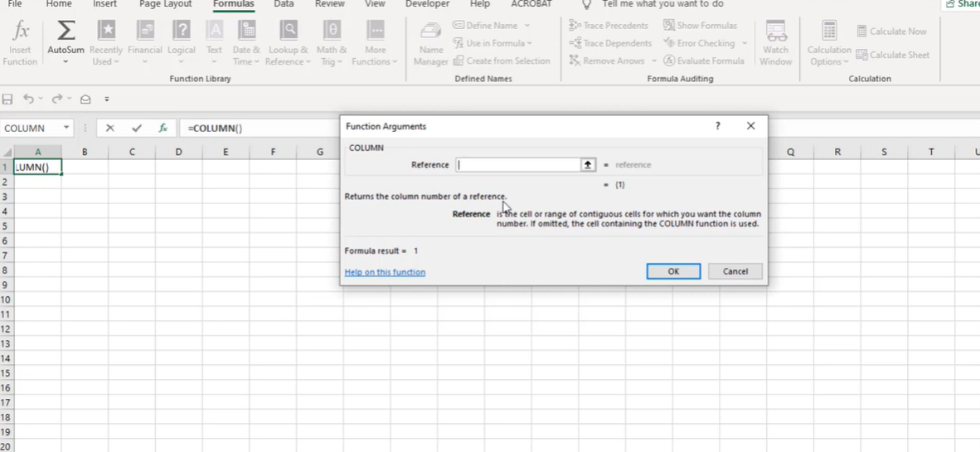Switch to the View tab
Viewport: 980px width, 452px height.
375,4
